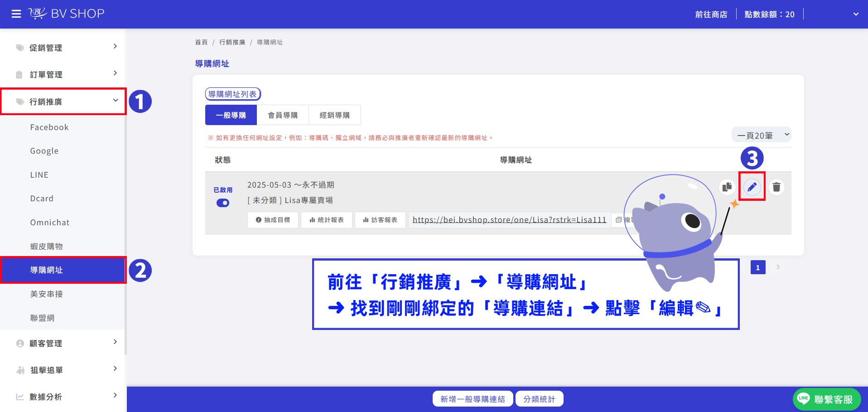Open the 蝦皮購物 sidebar item
The width and height of the screenshot is (868, 412).
[x=47, y=246]
